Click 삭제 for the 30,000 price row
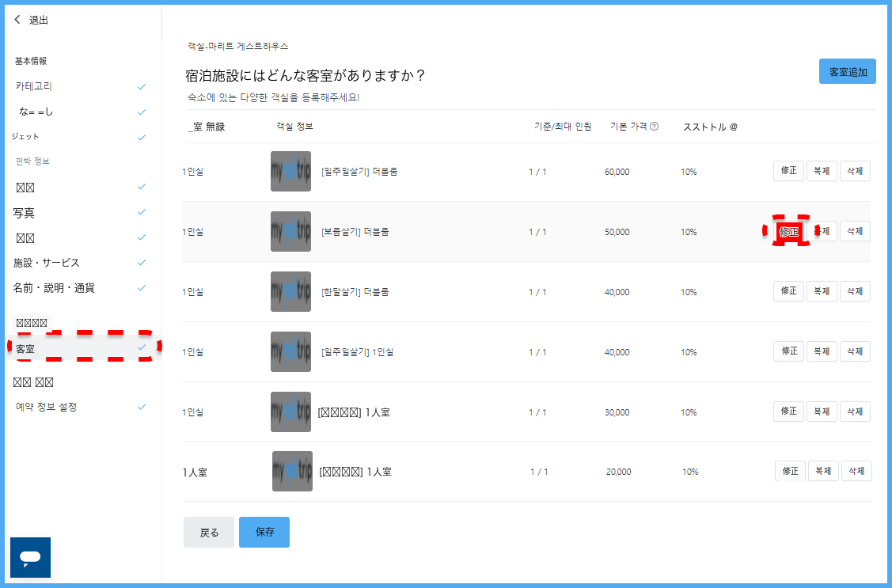 click(x=855, y=412)
